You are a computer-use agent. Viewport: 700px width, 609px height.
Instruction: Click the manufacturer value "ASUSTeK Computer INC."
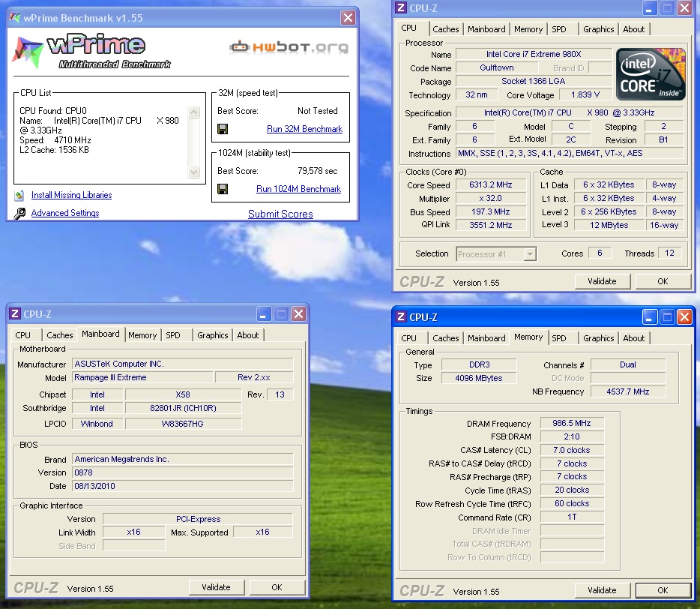pyautogui.click(x=183, y=364)
